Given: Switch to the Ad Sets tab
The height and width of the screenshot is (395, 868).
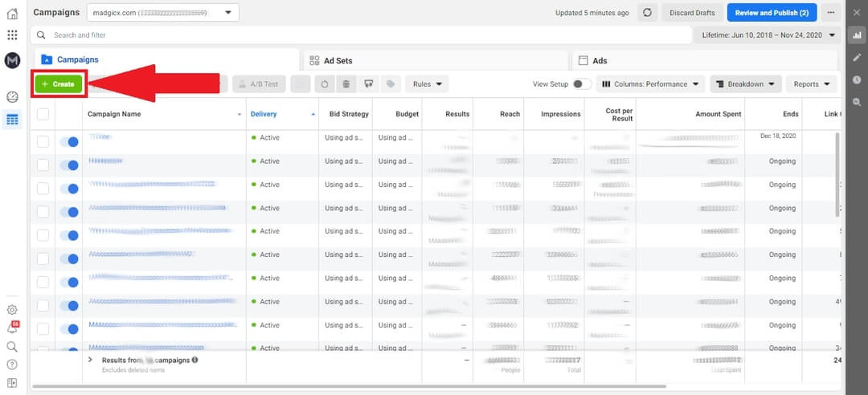Looking at the screenshot, I should tap(338, 61).
